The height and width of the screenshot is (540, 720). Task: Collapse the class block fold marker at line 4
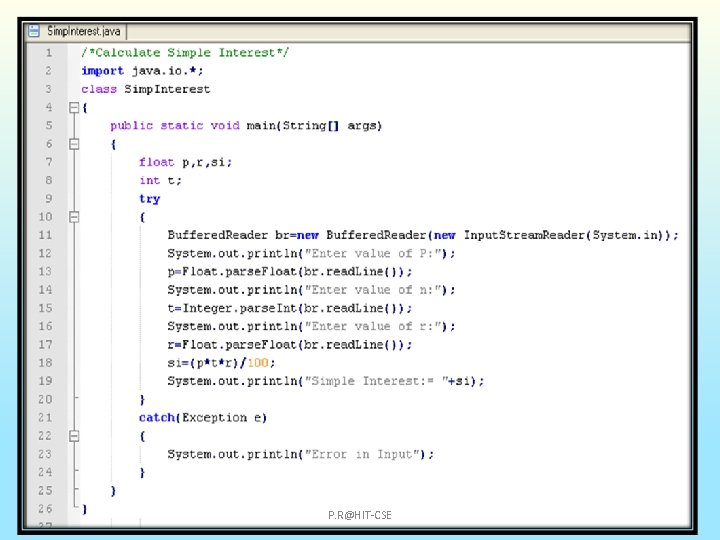point(74,108)
